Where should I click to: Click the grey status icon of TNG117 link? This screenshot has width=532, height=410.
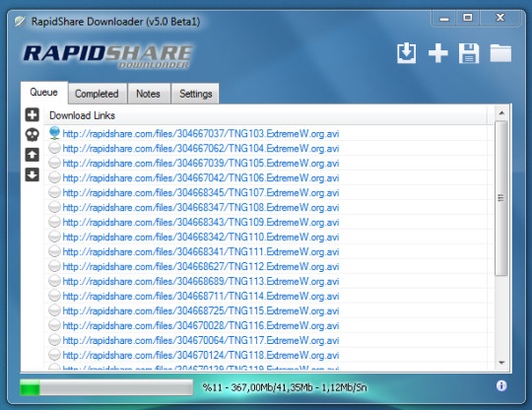click(54, 340)
